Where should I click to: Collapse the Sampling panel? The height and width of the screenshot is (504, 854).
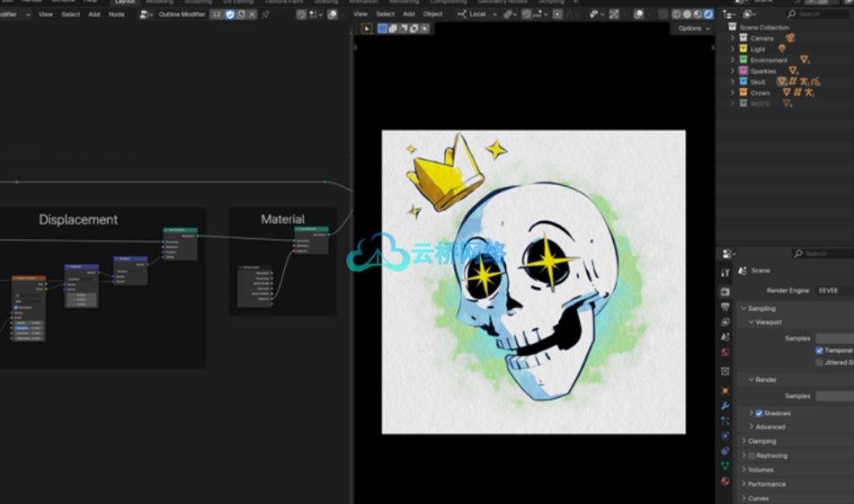(x=744, y=308)
